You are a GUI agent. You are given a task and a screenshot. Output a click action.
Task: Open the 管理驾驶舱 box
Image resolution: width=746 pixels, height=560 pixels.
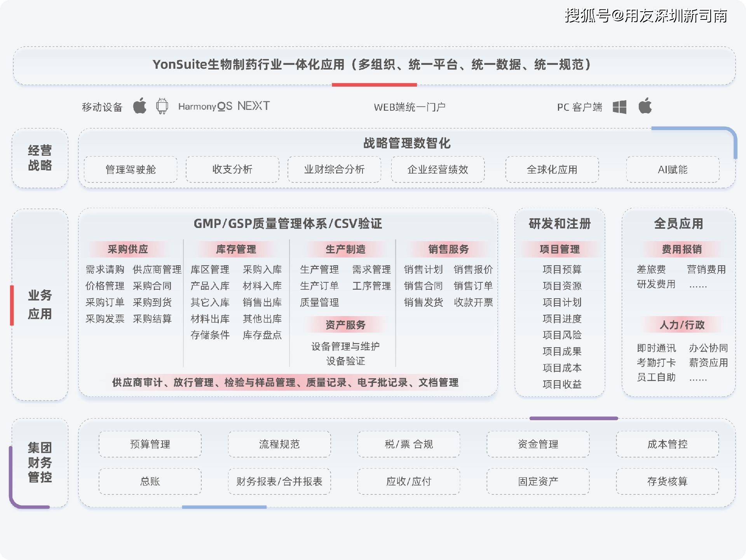(131, 169)
